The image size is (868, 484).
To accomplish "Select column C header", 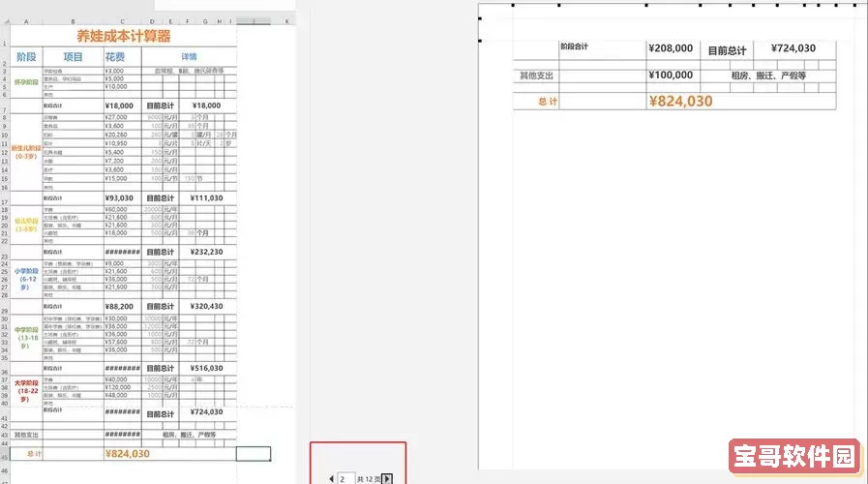I will pyautogui.click(x=122, y=21).
